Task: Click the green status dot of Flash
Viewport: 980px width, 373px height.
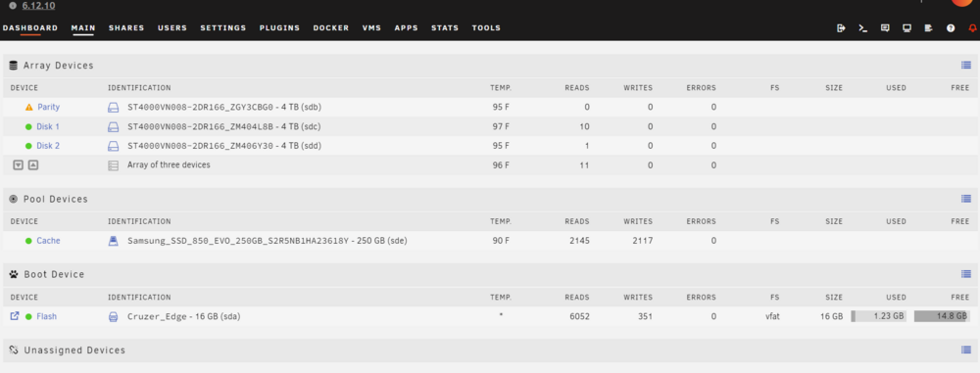Action: (28, 317)
